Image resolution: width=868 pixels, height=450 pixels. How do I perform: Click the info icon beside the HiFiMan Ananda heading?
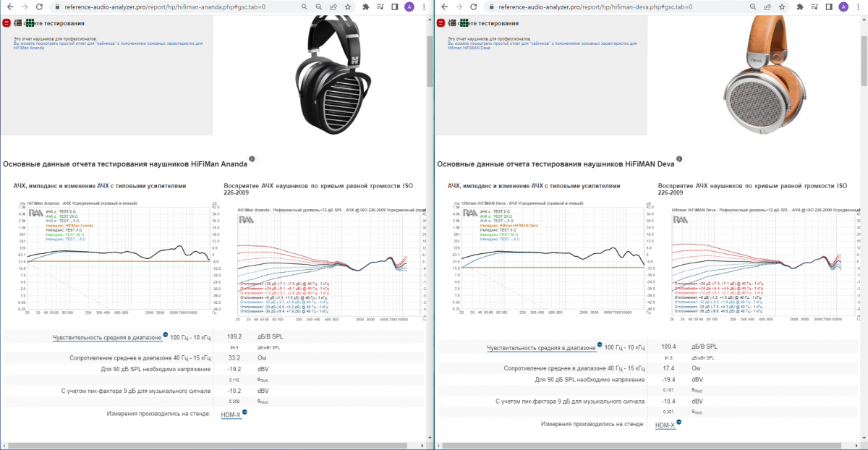coord(252,159)
